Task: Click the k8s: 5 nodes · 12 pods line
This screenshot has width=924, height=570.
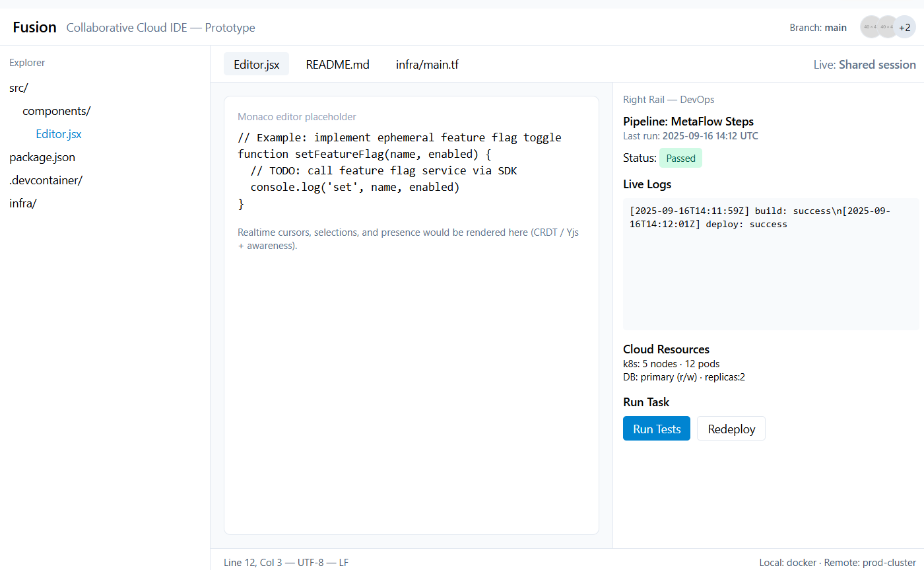Action: tap(671, 364)
